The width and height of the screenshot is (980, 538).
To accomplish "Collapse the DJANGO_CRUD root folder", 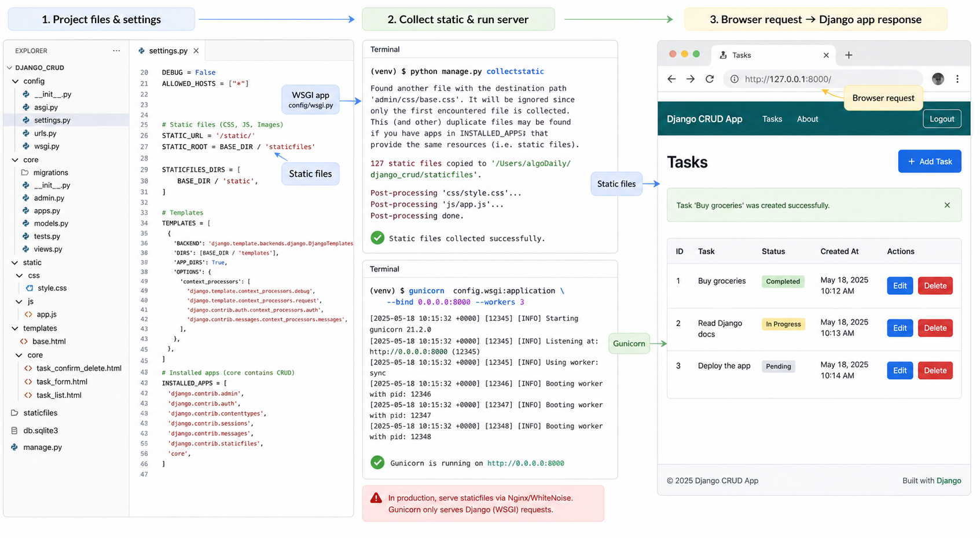I will tap(39, 68).
